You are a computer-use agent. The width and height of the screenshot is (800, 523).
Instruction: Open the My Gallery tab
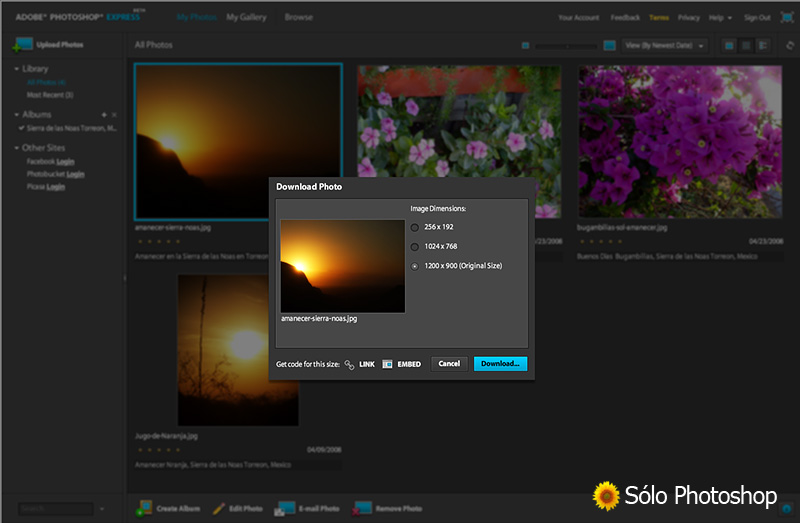246,17
